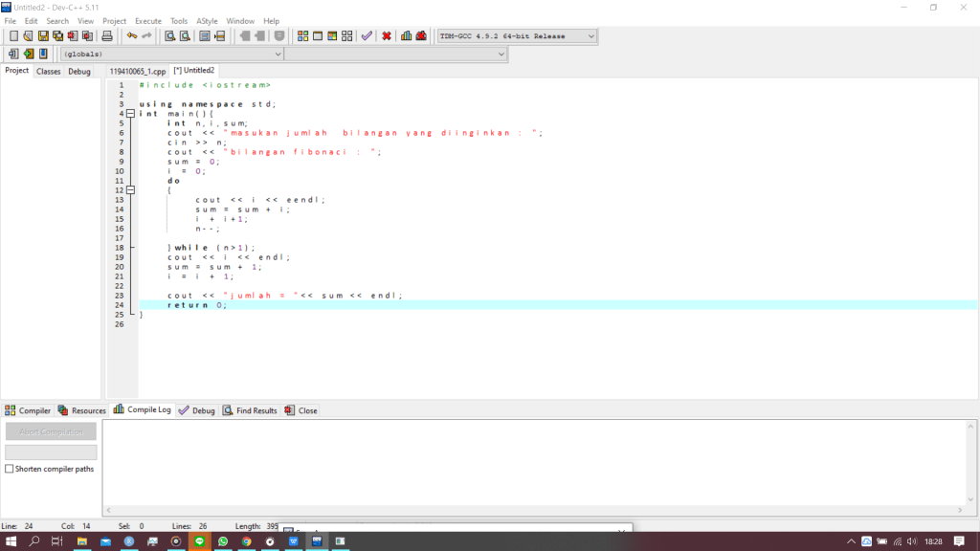The width and height of the screenshot is (980, 551).
Task: Open WhatsApp from the Windows taskbar
Action: [x=223, y=541]
